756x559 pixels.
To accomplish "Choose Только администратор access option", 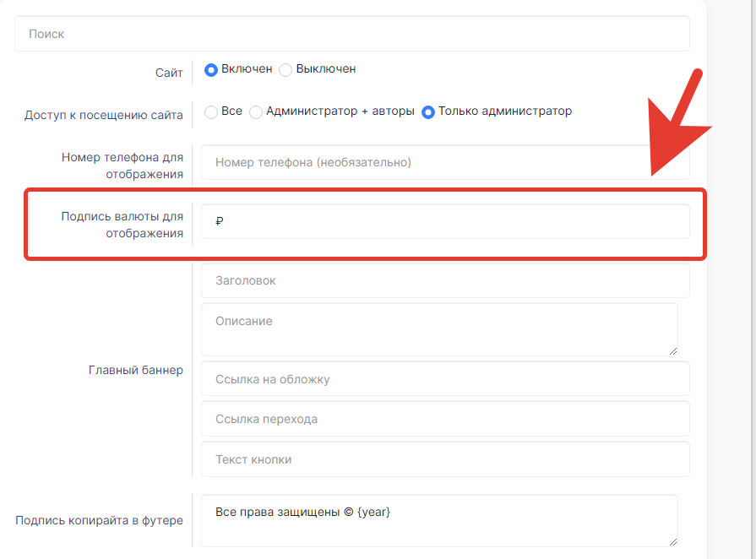I will [x=427, y=111].
